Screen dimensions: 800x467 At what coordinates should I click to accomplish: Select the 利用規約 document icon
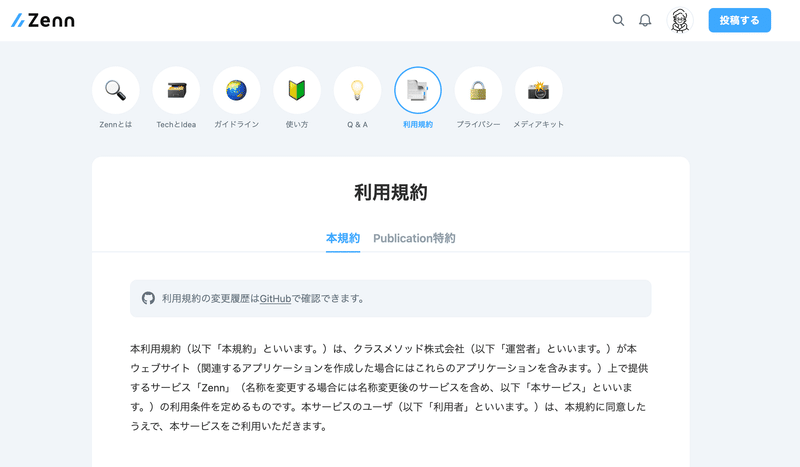pos(418,90)
